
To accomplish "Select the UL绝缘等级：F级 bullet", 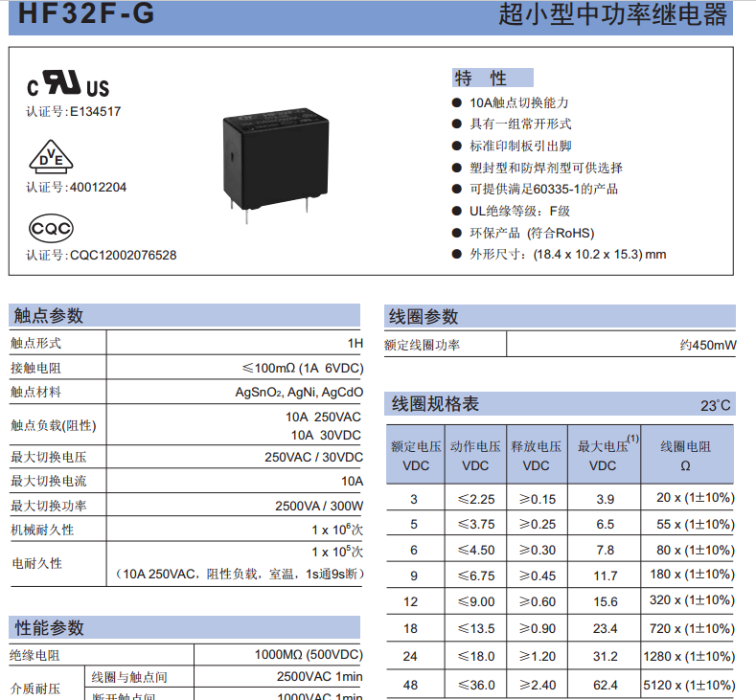I will (x=519, y=211).
